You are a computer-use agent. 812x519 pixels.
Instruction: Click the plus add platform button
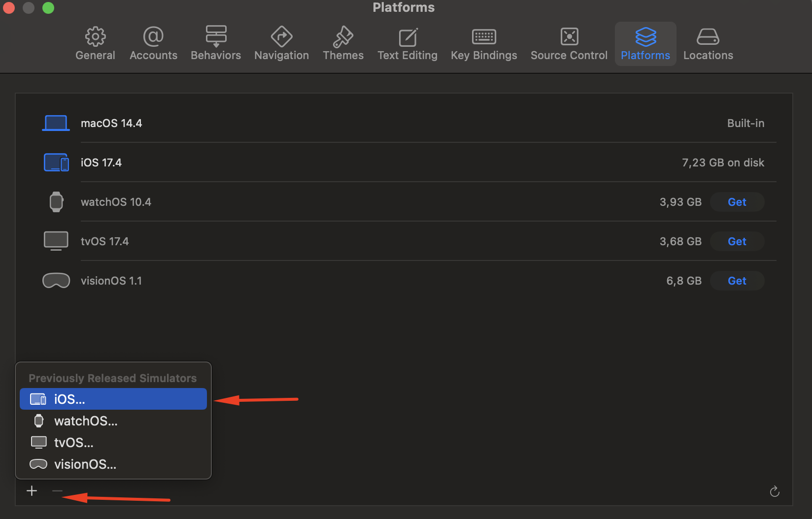(32, 491)
